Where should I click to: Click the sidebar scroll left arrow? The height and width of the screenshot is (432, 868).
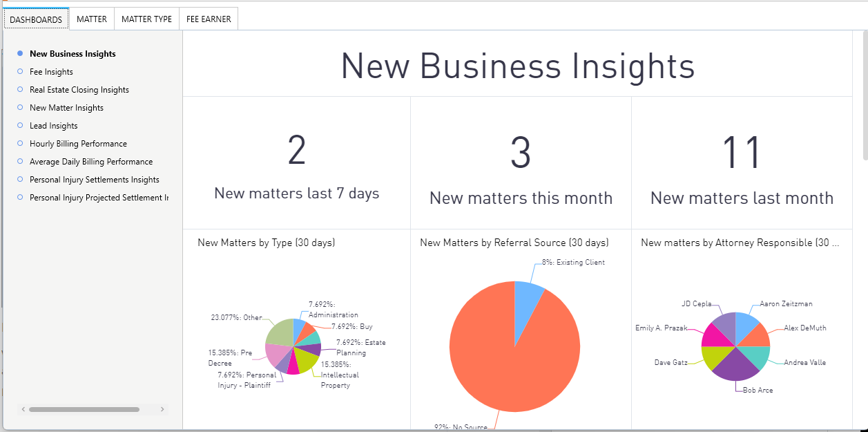point(23,409)
